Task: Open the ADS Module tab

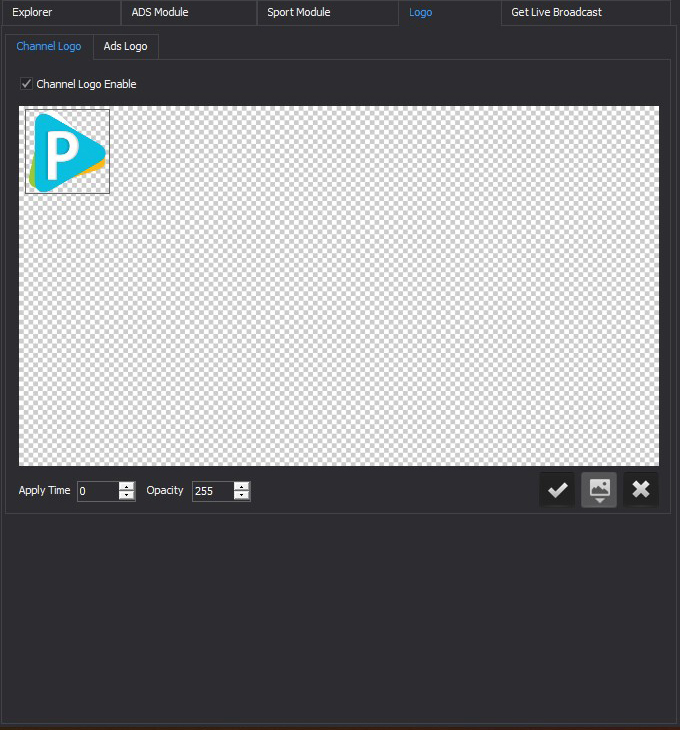Action: [x=160, y=13]
